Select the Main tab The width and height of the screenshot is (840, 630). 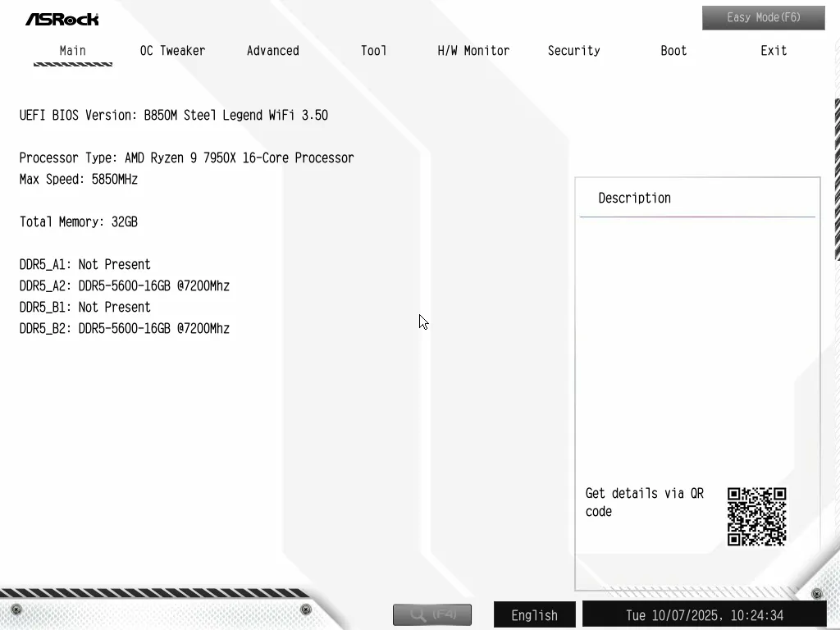[x=72, y=51]
